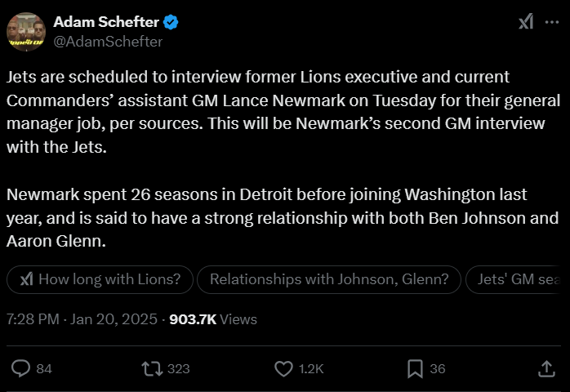Select "Relationships with Johnson, Glenn?" suggestion

pyautogui.click(x=329, y=279)
